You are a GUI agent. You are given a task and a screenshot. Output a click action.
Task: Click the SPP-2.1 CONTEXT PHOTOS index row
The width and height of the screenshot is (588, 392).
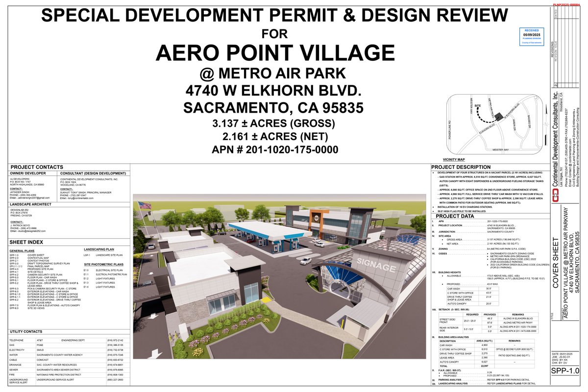coord(29,261)
